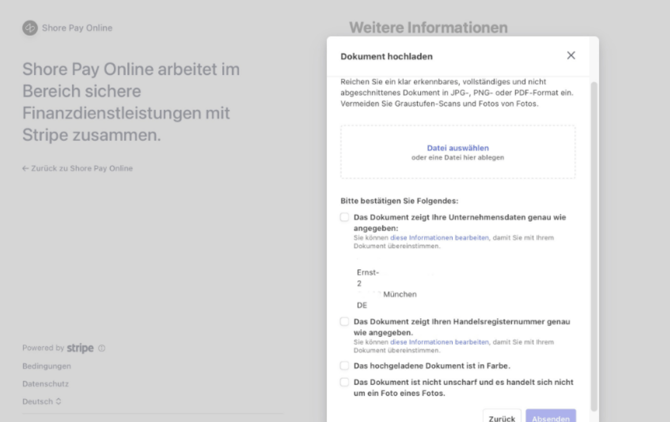Tick the Handelsregisternummer confirmation checkbox
The image size is (670, 422).
pos(345,322)
